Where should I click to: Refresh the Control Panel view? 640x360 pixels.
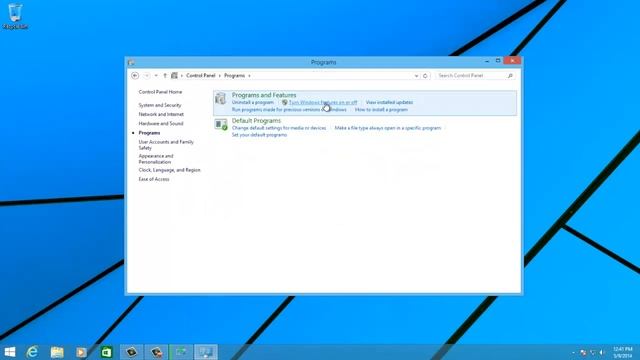[x=425, y=76]
